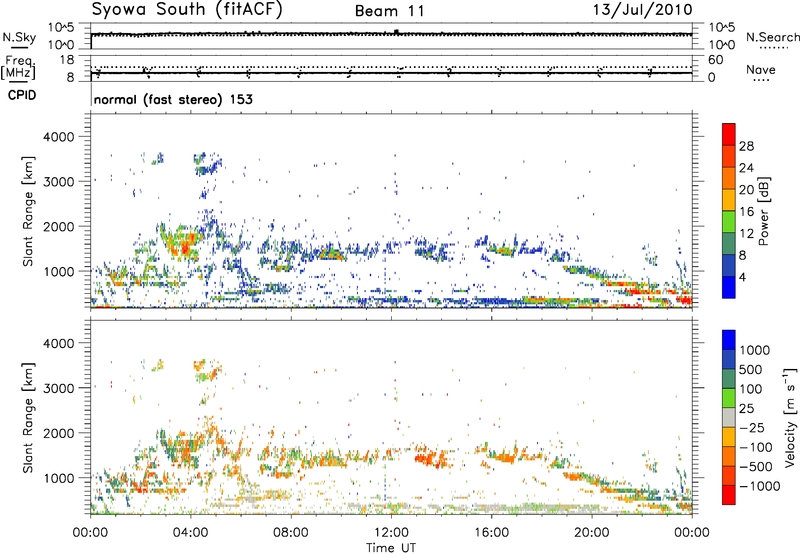Select 'normal (fast stereo) 153' text
Image resolution: width=800 pixels, height=554 pixels.
(x=173, y=99)
